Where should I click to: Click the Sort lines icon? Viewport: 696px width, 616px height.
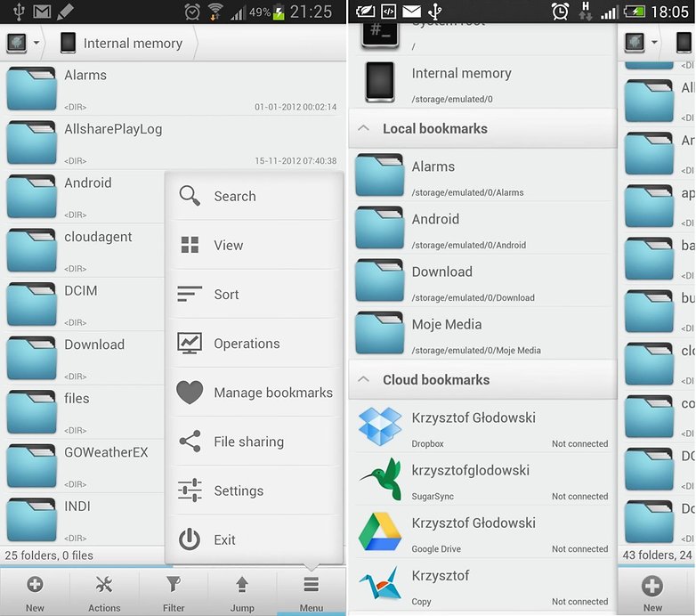click(x=190, y=295)
